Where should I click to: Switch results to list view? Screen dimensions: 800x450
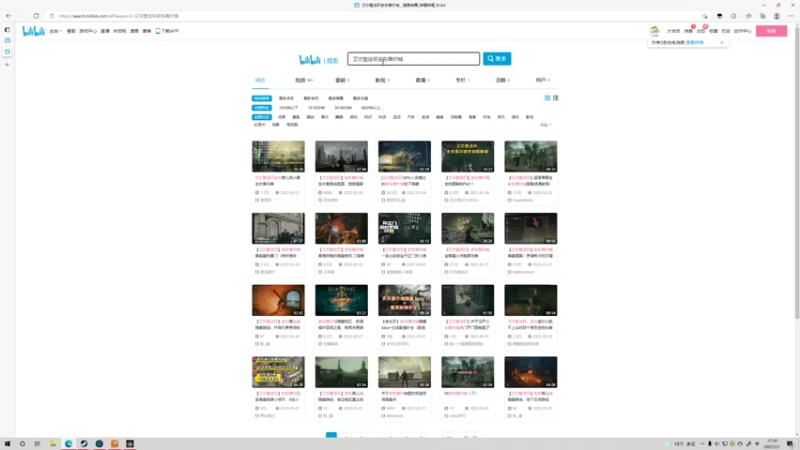(x=556, y=98)
